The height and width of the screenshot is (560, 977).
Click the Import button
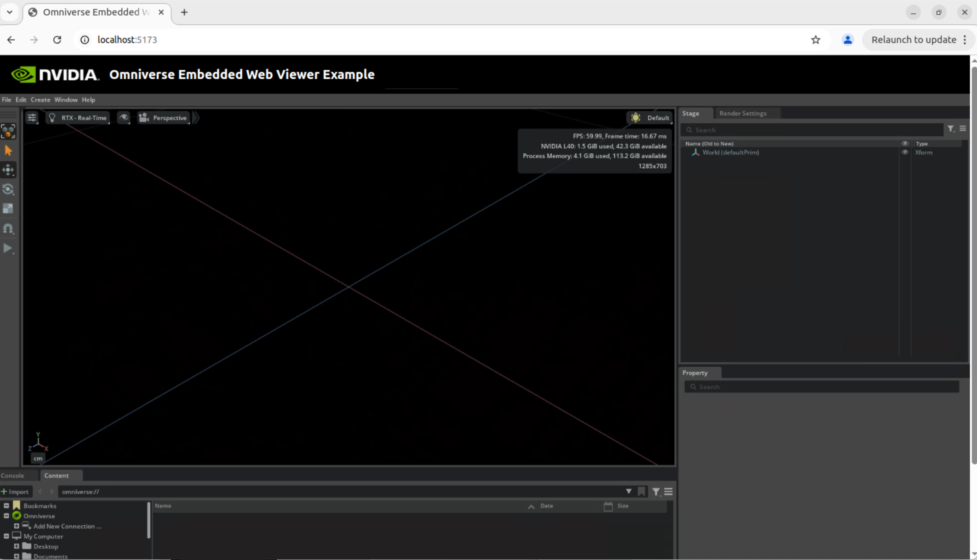coord(15,492)
